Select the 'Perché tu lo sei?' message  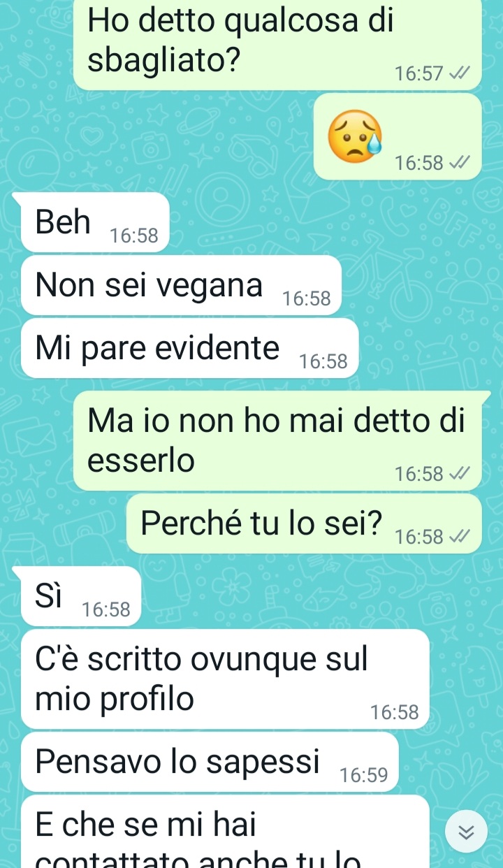coord(305,524)
